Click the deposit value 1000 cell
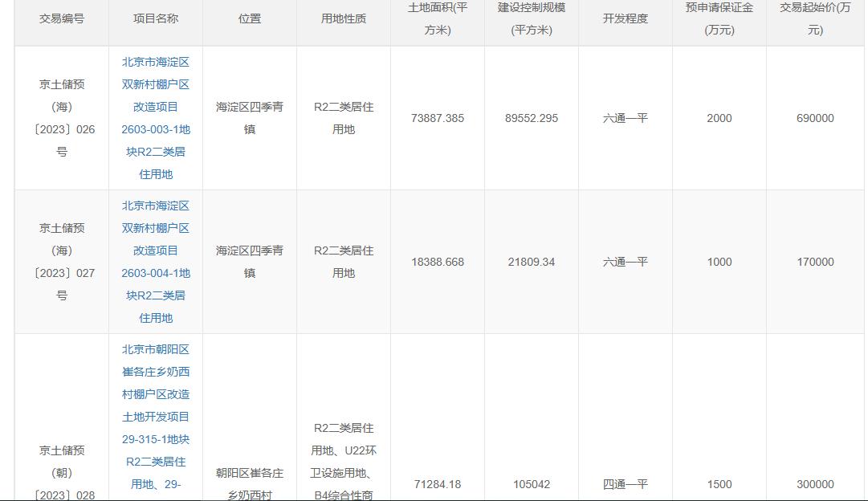Viewport: 868px width, 501px height. point(719,262)
